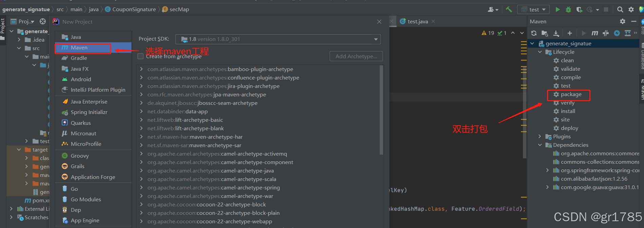The image size is (644, 228).
Task: Show Maven dependencies diagram icon
Action: pos(627,33)
